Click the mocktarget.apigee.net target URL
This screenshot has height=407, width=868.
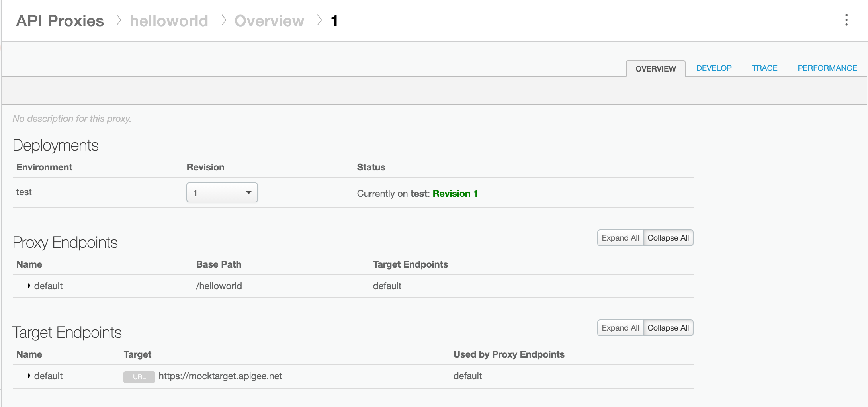(x=221, y=376)
